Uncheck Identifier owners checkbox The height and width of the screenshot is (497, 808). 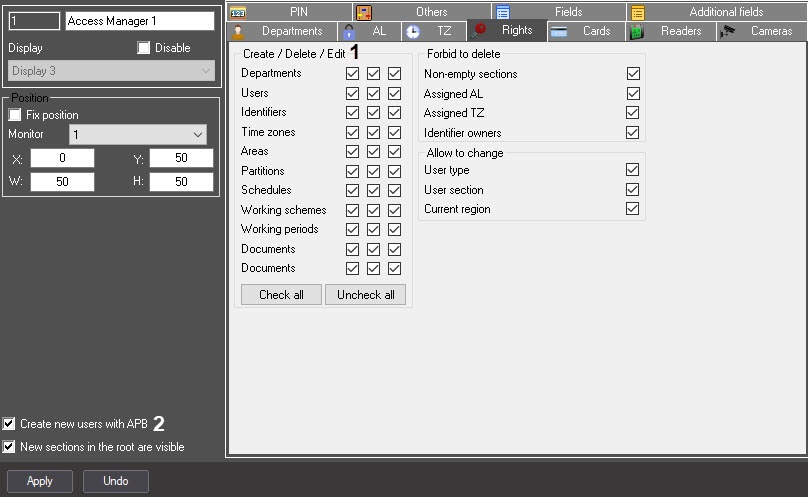click(633, 132)
